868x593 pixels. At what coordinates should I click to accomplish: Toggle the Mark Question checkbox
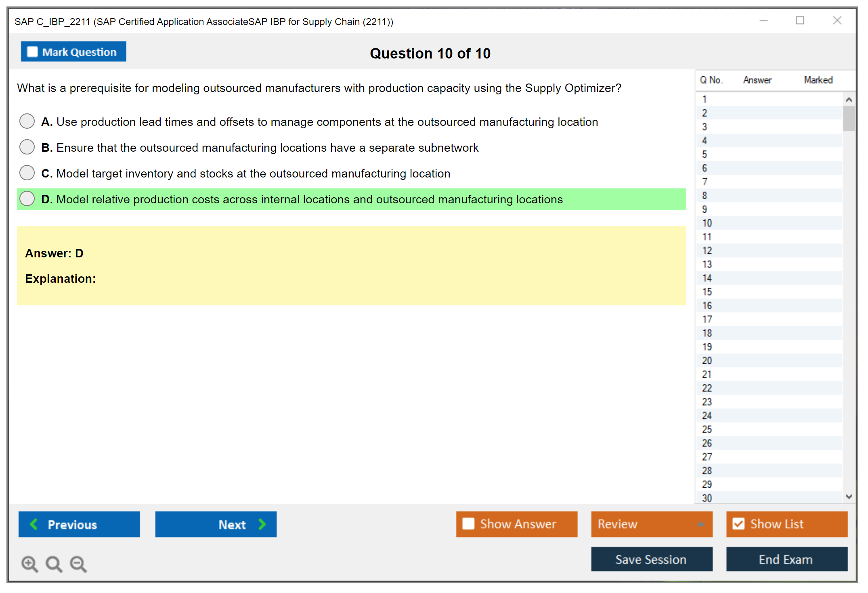[x=32, y=52]
